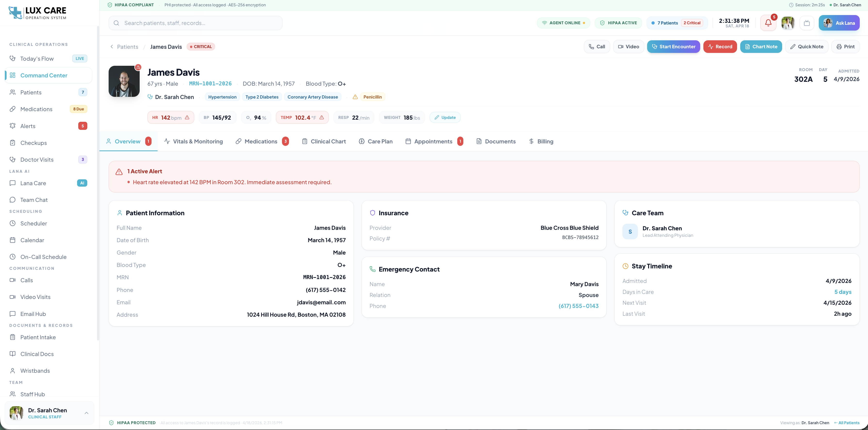Click the session clock icon
The width and height of the screenshot is (868, 430).
point(791,5)
